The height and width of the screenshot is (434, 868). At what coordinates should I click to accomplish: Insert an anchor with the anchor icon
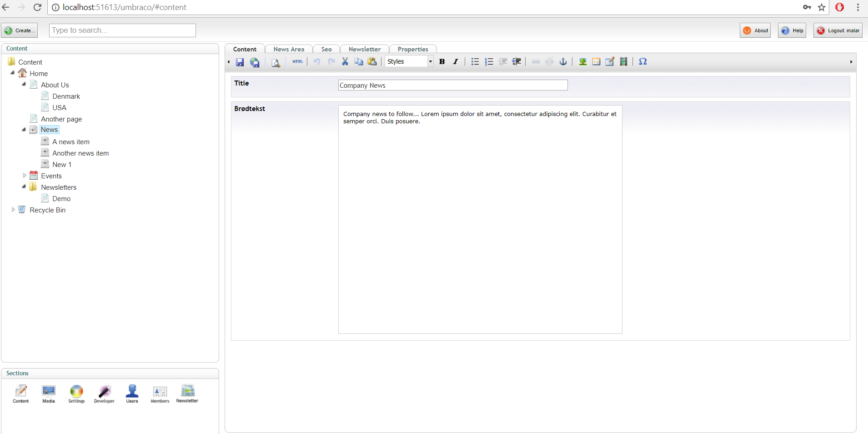coord(563,62)
